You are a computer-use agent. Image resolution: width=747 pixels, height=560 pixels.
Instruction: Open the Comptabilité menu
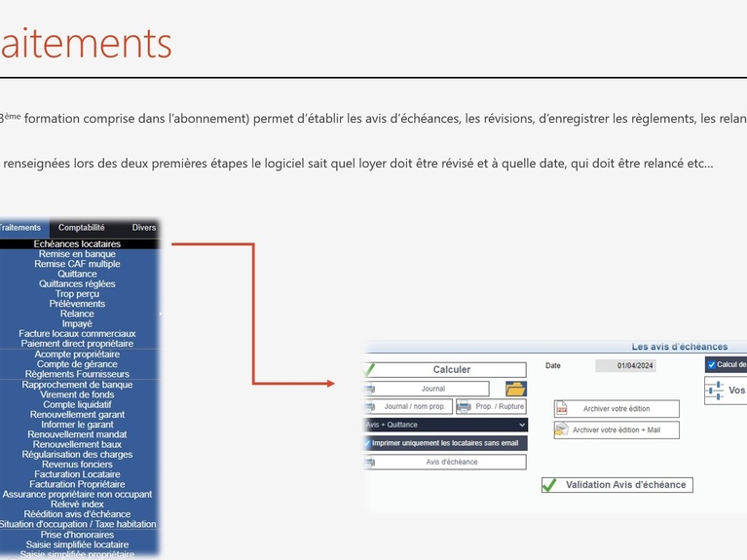pyautogui.click(x=82, y=228)
